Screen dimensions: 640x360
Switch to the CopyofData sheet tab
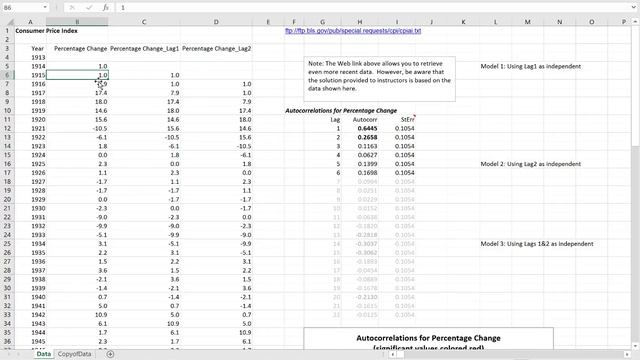[x=74, y=354]
